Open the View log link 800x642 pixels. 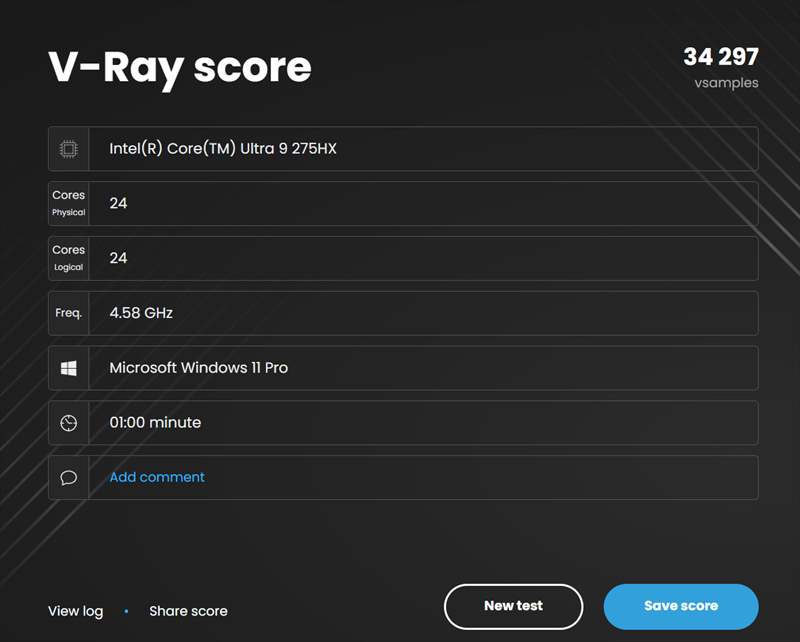point(75,611)
